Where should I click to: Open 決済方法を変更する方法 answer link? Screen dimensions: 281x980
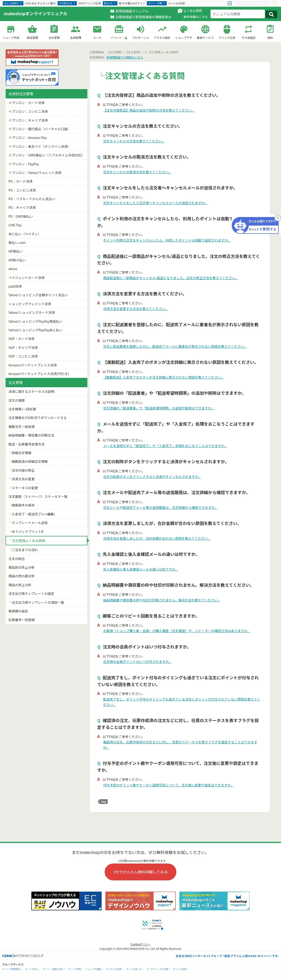point(136,309)
